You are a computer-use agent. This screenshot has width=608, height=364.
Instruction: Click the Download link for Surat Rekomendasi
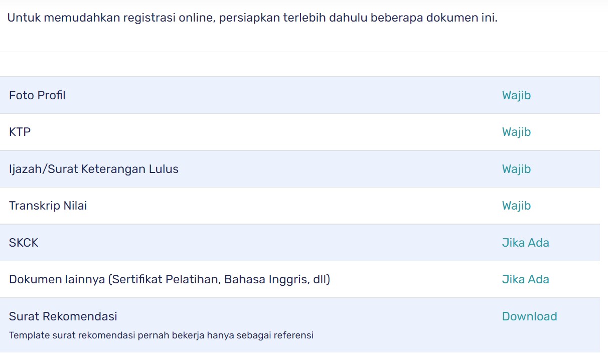pos(529,316)
